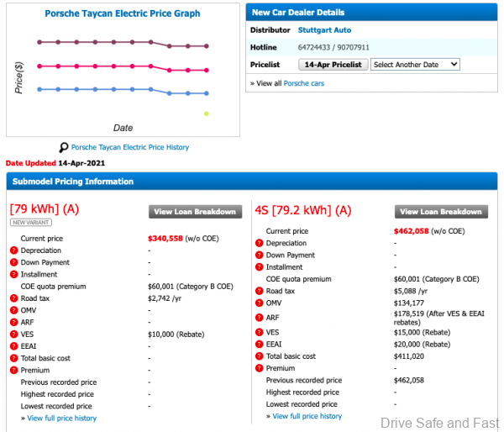Viewport: 504px width, 432px height.
Task: Click the yellow data point on price graph
Action: (207, 113)
